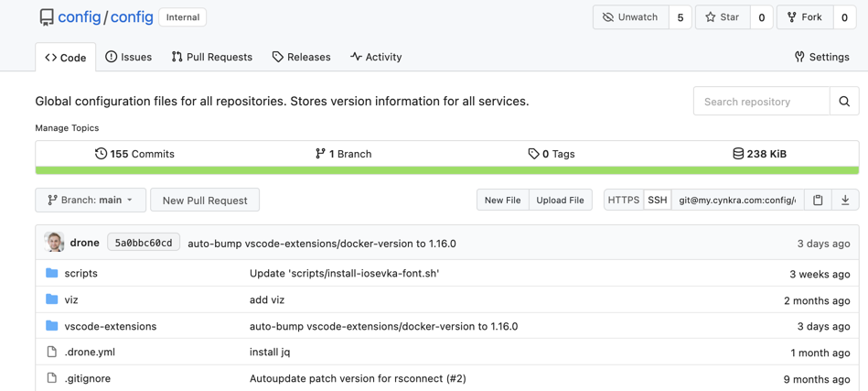Click the green language statistics bar
The image size is (868, 391).
446,170
